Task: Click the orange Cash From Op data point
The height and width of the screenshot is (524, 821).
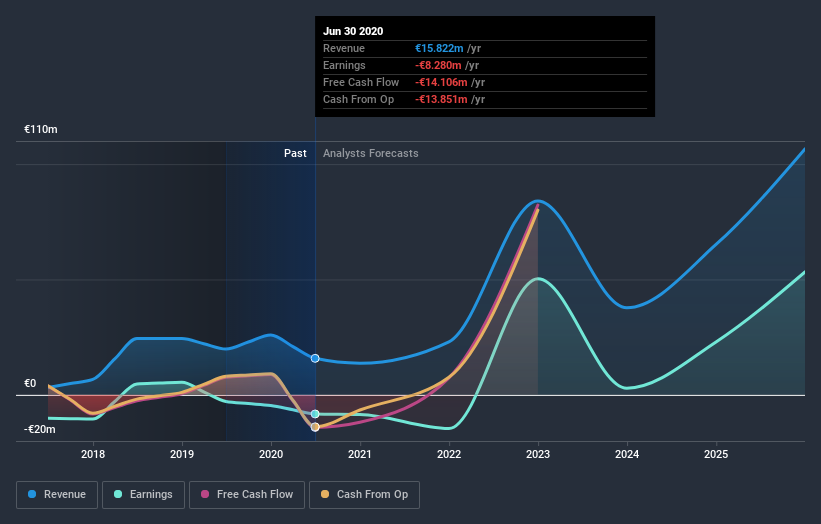Action: pos(315,427)
